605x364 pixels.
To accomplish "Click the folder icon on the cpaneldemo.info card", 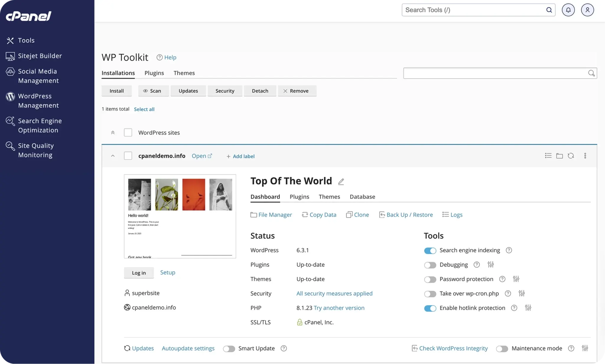I will (x=560, y=155).
